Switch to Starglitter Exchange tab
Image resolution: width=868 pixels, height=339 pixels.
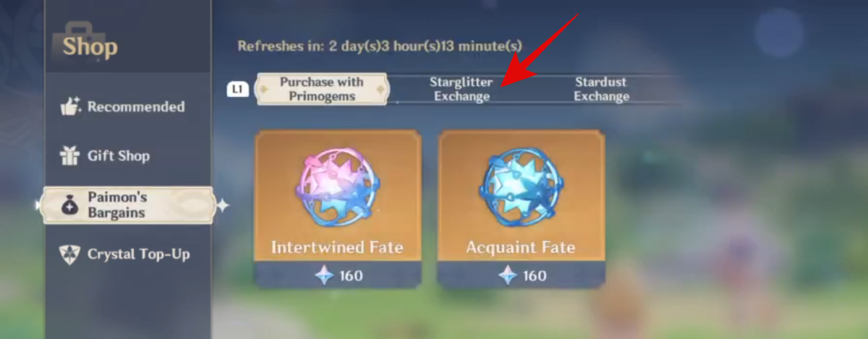pyautogui.click(x=461, y=90)
